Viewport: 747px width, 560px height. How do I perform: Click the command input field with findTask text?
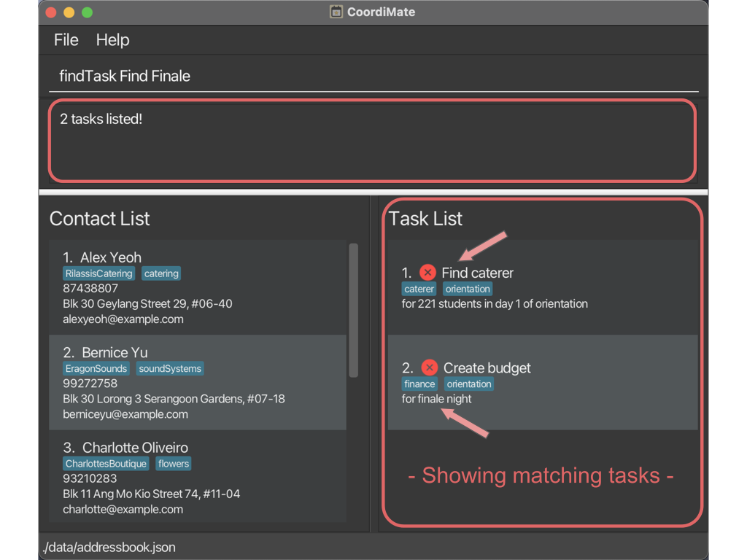[x=372, y=76]
